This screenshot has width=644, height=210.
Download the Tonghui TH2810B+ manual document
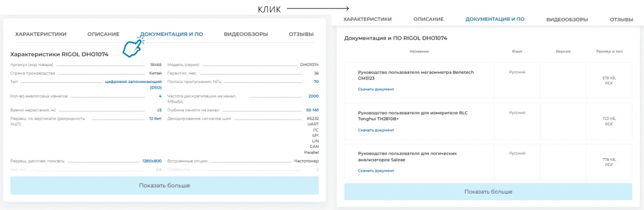(376, 130)
